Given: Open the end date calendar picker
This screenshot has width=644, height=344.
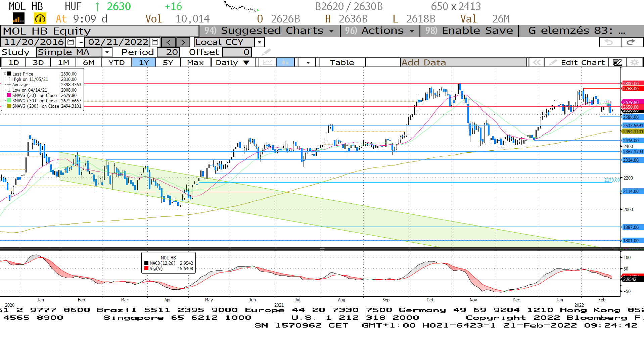Looking at the screenshot, I should [155, 42].
